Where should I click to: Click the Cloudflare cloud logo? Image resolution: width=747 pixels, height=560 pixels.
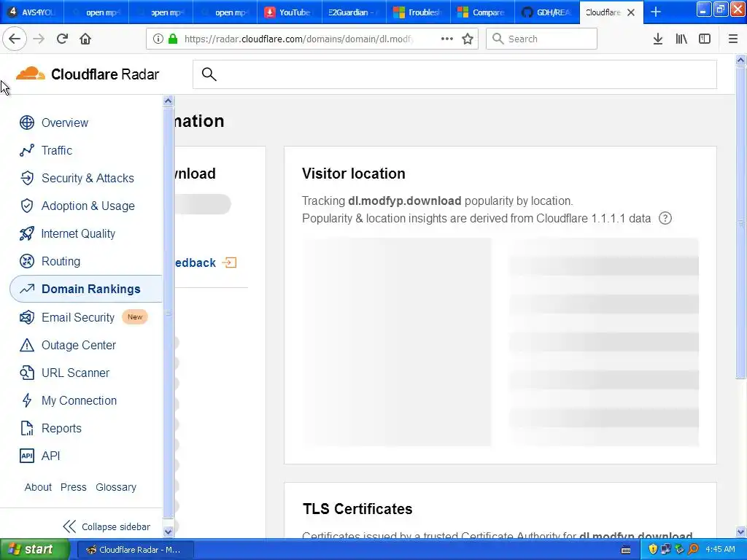click(31, 74)
